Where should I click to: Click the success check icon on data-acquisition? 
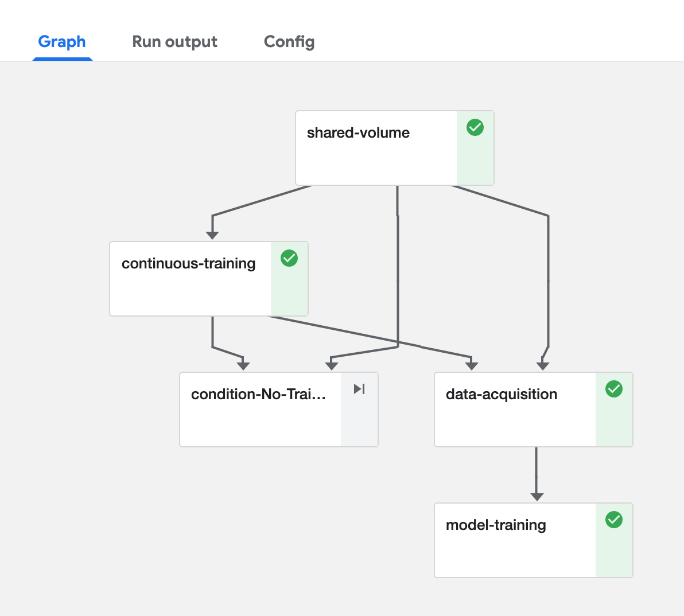(614, 389)
